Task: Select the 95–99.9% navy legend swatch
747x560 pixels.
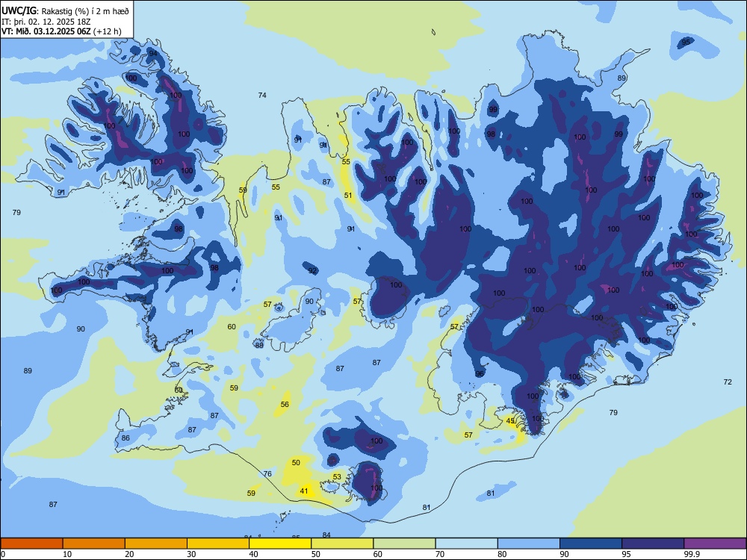Action: click(653, 544)
